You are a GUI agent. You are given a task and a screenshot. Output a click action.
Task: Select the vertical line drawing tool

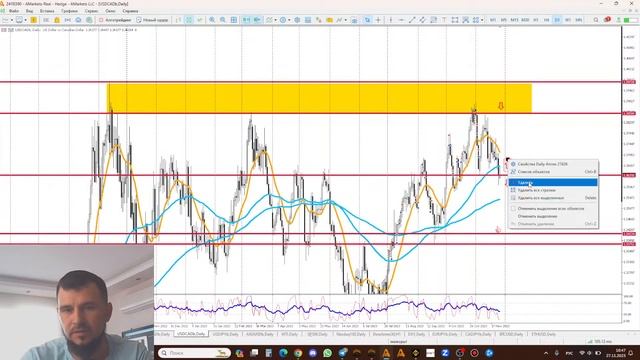(391, 20)
